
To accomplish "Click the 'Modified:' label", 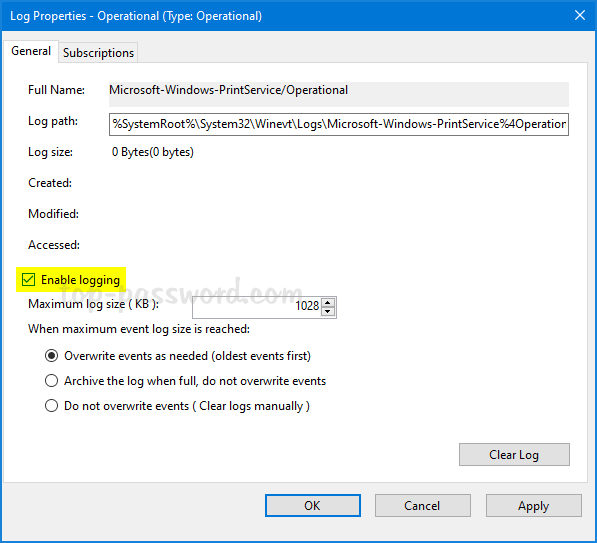I will pyautogui.click(x=54, y=214).
